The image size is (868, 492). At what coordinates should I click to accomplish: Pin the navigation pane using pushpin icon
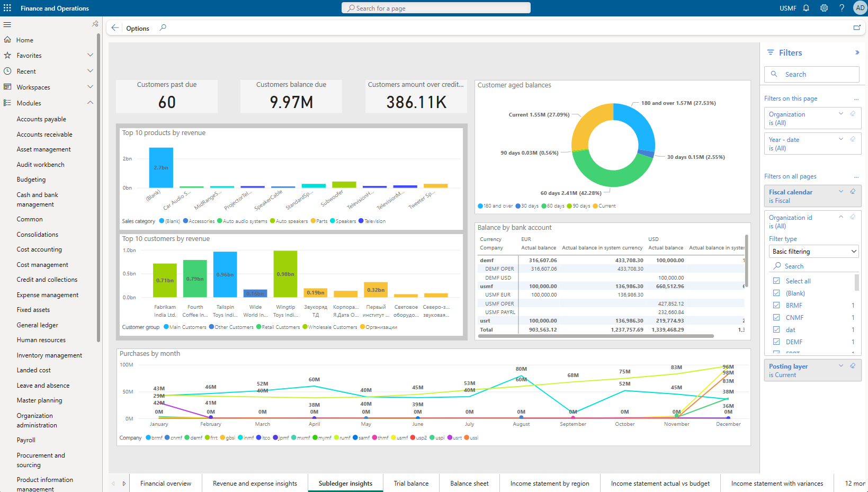pyautogui.click(x=95, y=24)
